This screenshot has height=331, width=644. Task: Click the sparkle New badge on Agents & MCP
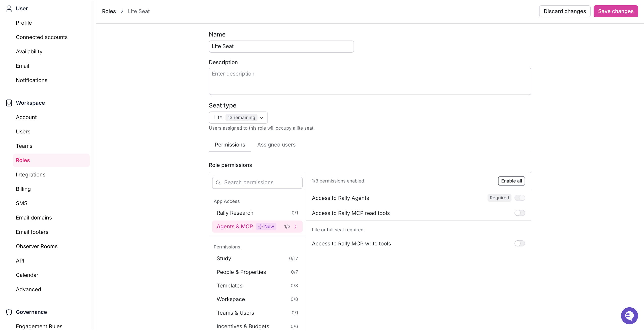click(266, 227)
